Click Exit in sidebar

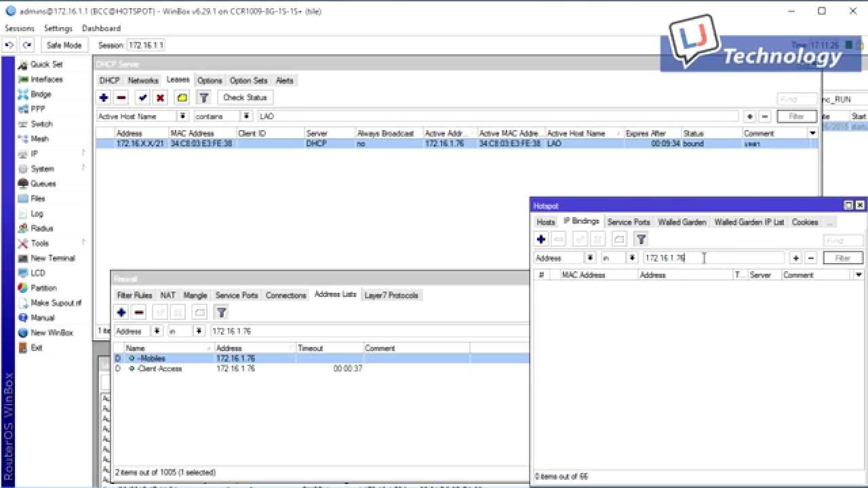coord(36,348)
